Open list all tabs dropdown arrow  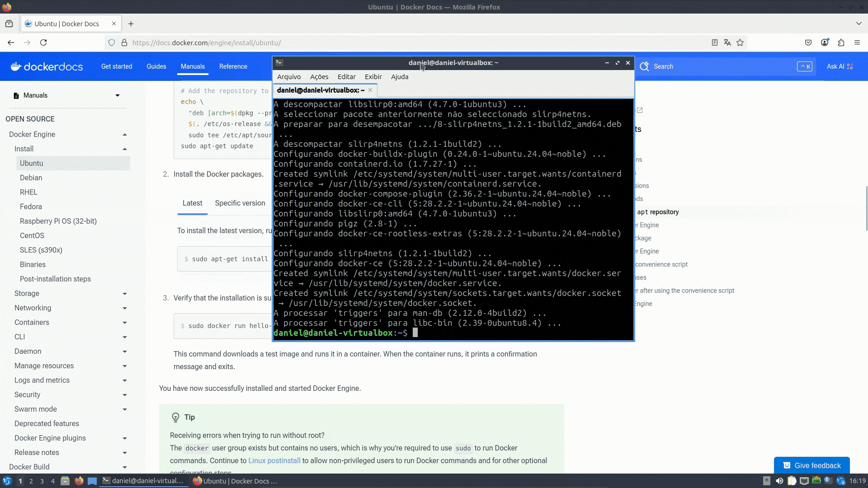pos(859,23)
